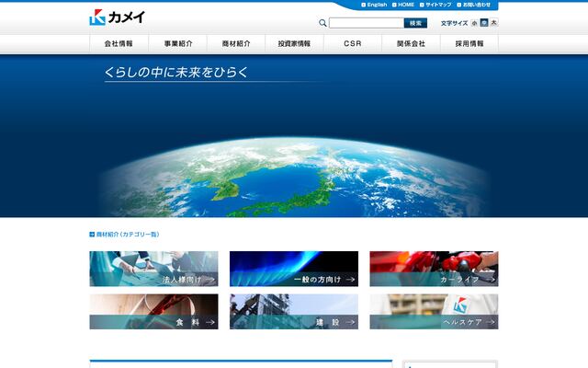Open the 関係会社 menu
This screenshot has height=368, width=588.
click(x=411, y=43)
